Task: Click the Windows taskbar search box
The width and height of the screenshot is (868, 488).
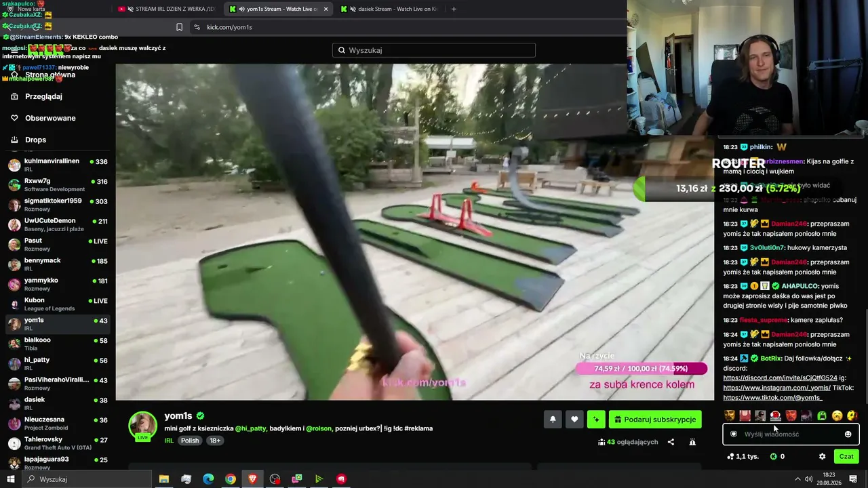Action: pyautogui.click(x=87, y=479)
